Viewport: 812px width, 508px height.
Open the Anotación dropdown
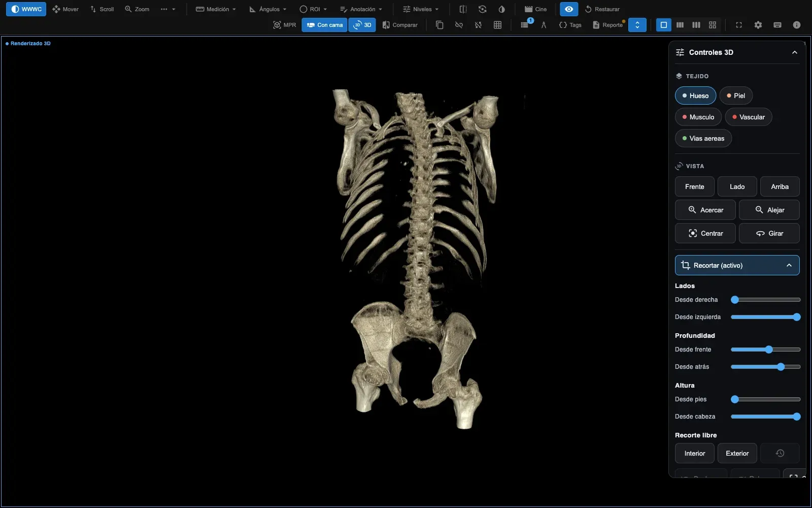(361, 9)
